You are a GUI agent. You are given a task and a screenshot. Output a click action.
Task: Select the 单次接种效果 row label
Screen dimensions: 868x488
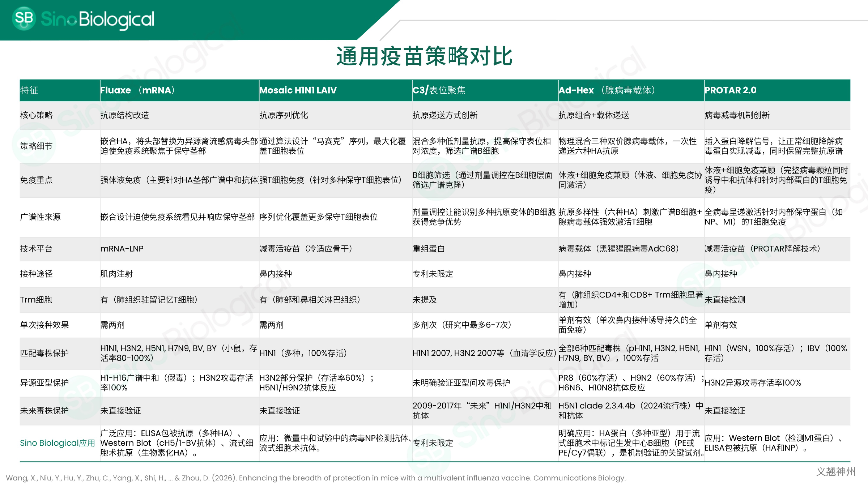(x=44, y=325)
